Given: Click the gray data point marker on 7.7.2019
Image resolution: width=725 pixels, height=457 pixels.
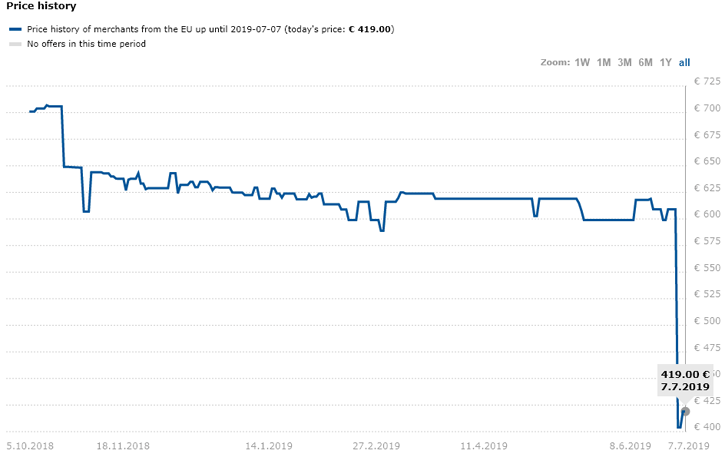Looking at the screenshot, I should [685, 411].
